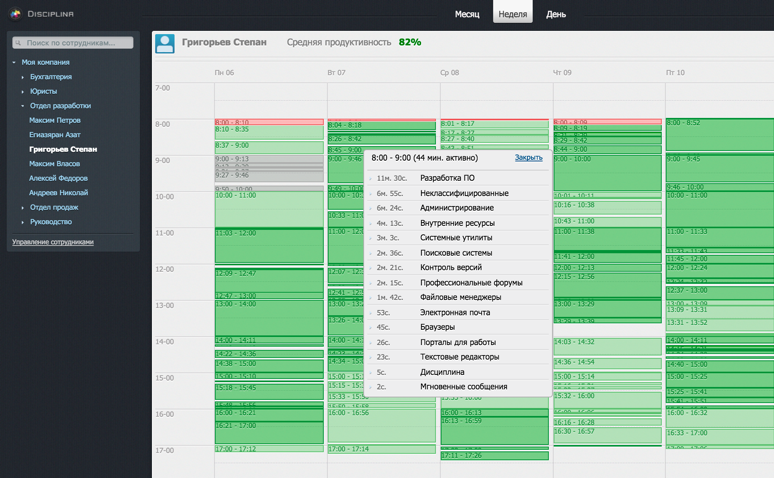Collapse the Отдел разработки department

pos(23,106)
